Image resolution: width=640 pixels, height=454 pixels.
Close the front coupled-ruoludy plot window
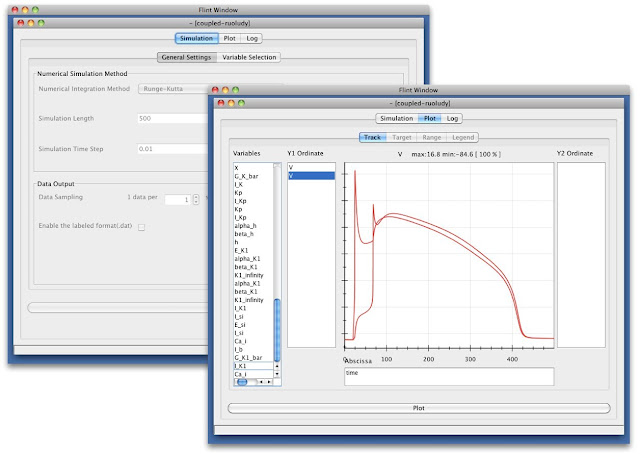point(220,103)
